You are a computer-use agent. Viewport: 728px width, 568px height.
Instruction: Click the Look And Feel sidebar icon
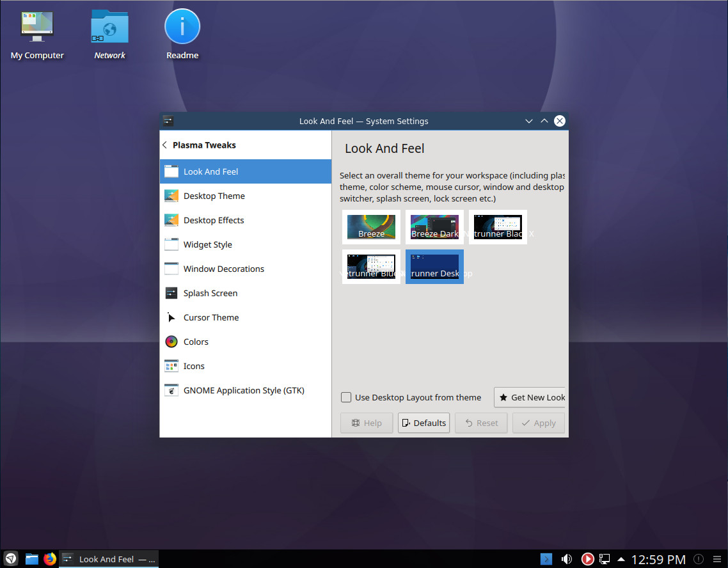click(x=171, y=171)
